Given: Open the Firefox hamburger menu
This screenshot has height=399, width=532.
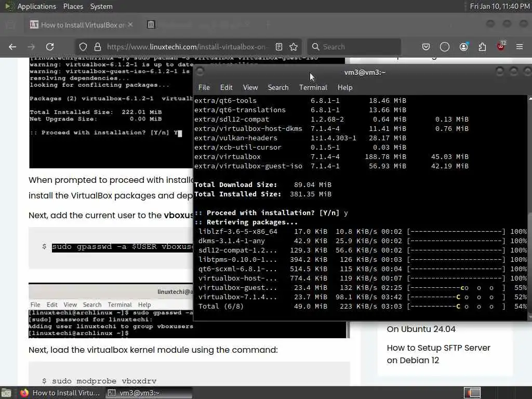Looking at the screenshot, I should (x=520, y=47).
